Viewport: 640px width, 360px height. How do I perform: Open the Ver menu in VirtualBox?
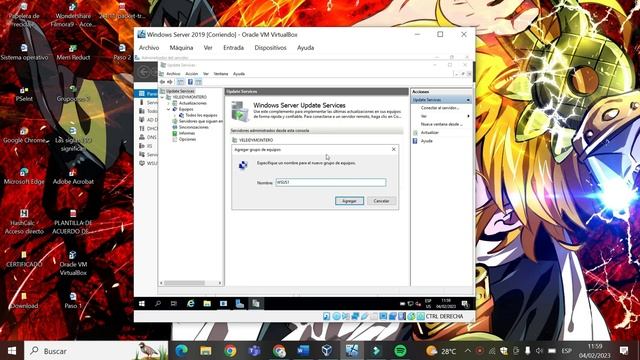[208, 48]
